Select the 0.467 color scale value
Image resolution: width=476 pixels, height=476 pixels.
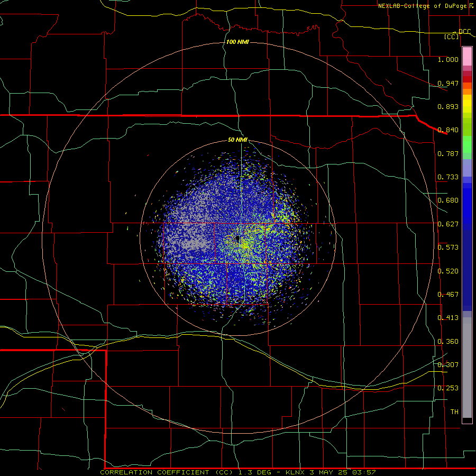pyautogui.click(x=448, y=295)
